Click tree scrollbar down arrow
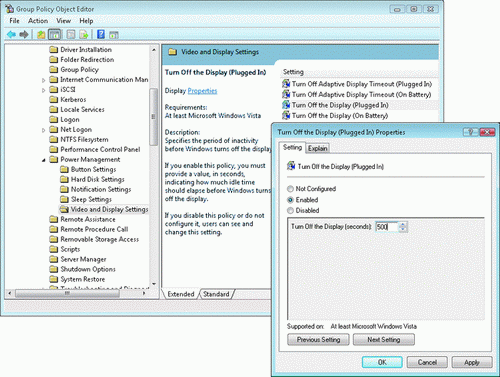 point(154,284)
